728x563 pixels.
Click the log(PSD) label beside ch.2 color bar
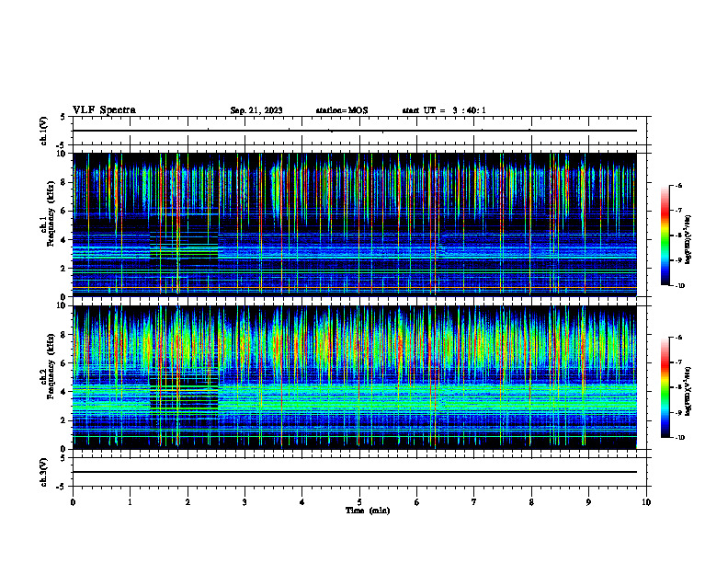(x=688, y=391)
